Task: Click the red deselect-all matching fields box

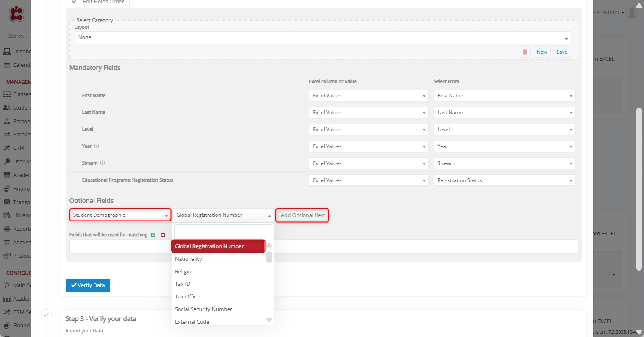Action: (163, 235)
